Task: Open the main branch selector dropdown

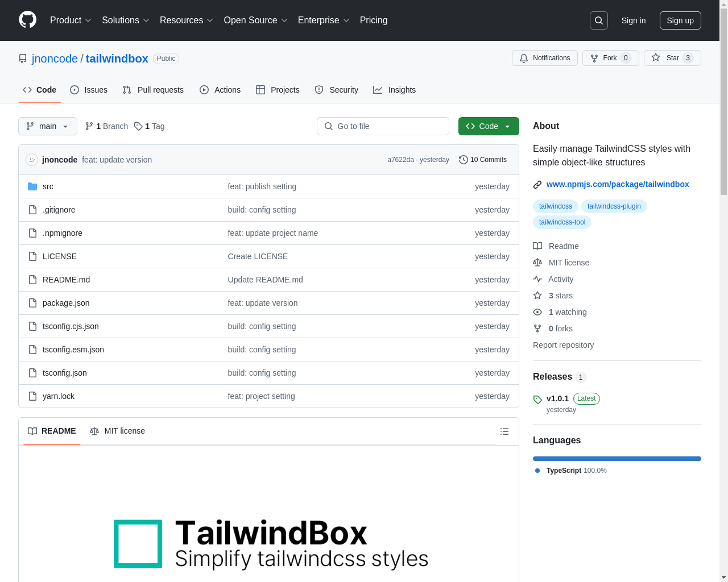Action: pos(48,126)
